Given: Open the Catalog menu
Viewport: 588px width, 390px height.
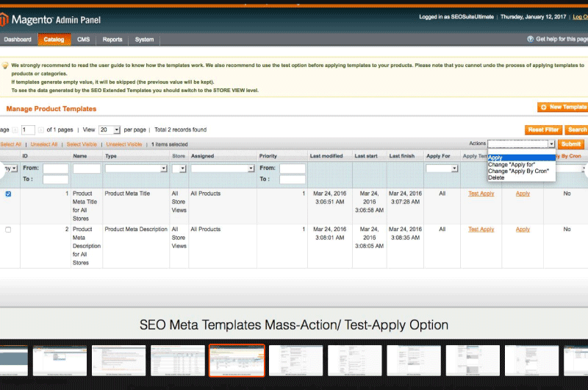Looking at the screenshot, I should tap(54, 40).
